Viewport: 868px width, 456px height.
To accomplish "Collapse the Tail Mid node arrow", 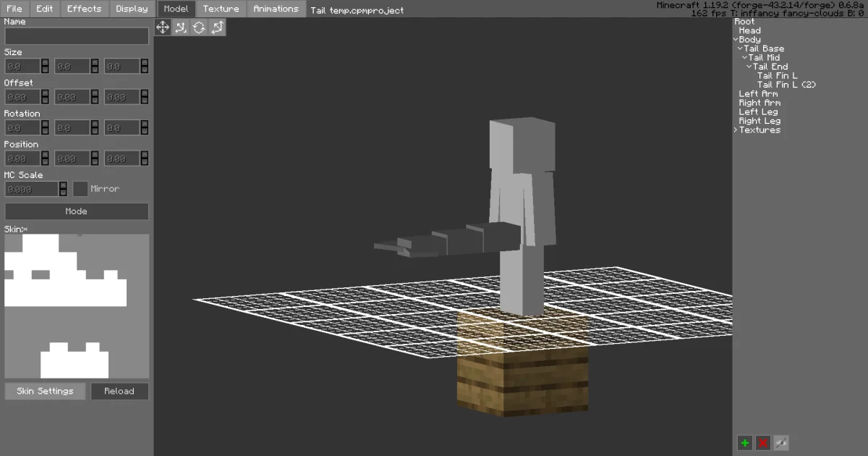I will click(x=745, y=58).
